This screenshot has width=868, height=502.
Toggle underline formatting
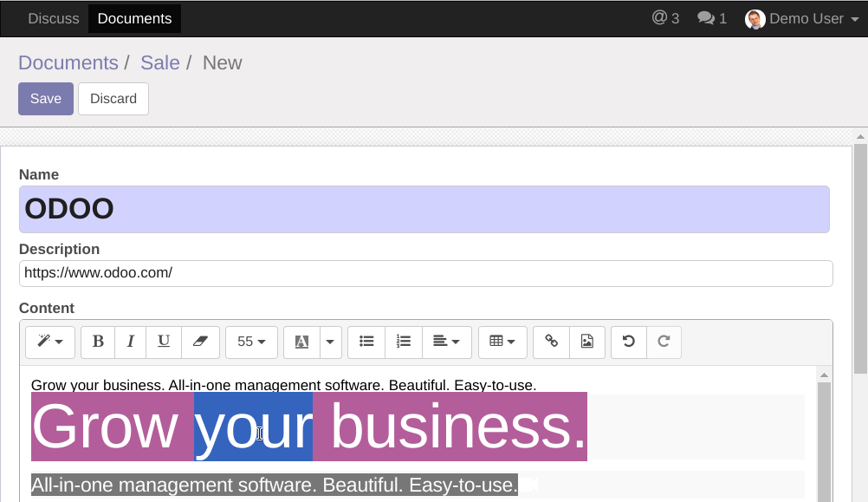tap(164, 342)
